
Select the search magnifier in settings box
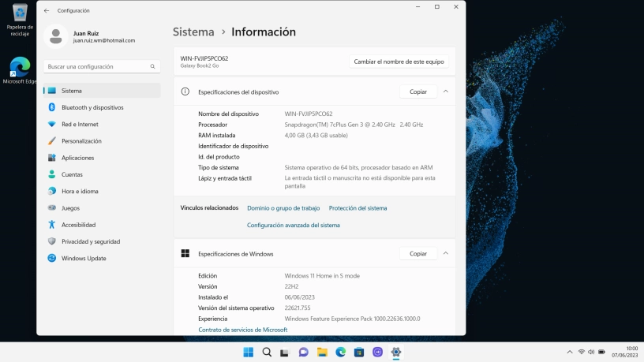click(152, 66)
